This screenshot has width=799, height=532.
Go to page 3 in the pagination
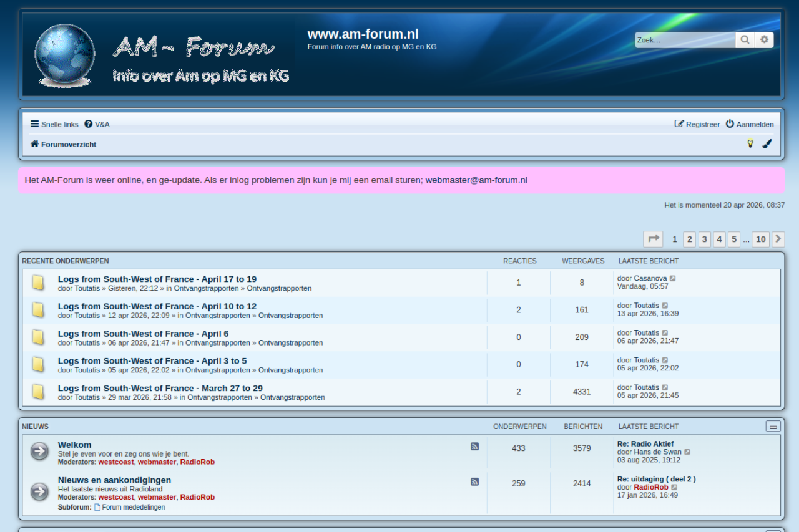click(x=705, y=239)
